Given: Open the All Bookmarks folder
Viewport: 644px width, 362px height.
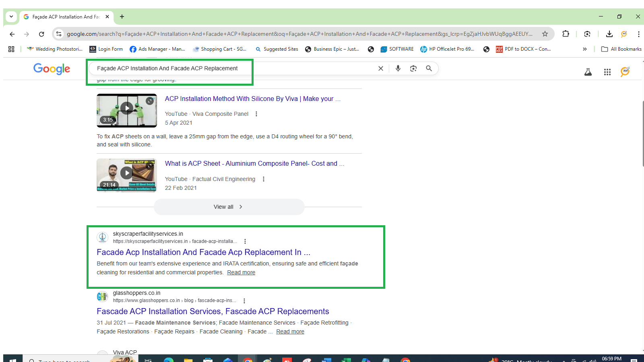Looking at the screenshot, I should pyautogui.click(x=621, y=49).
